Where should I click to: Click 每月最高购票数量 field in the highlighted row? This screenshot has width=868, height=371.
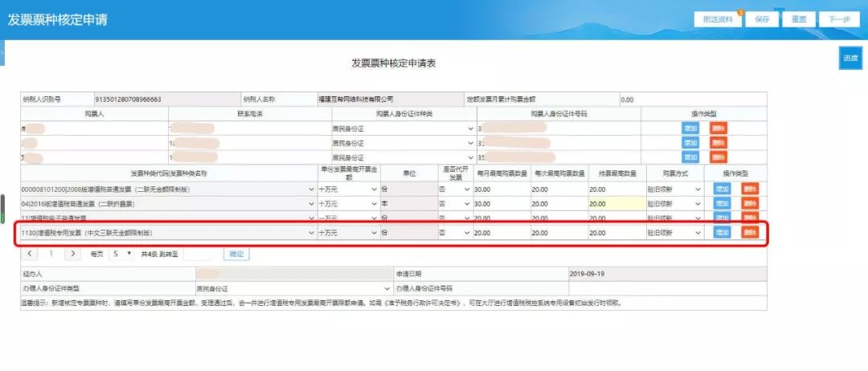(499, 233)
